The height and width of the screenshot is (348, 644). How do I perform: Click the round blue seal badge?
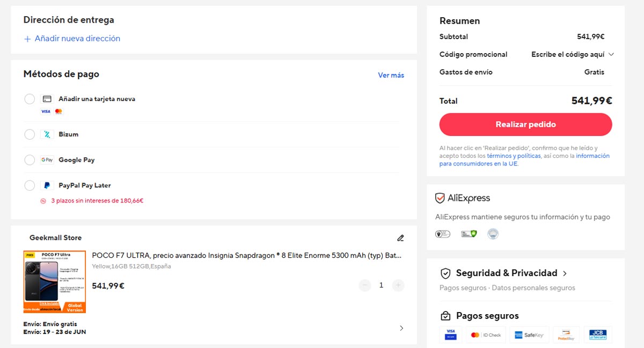[x=493, y=234]
